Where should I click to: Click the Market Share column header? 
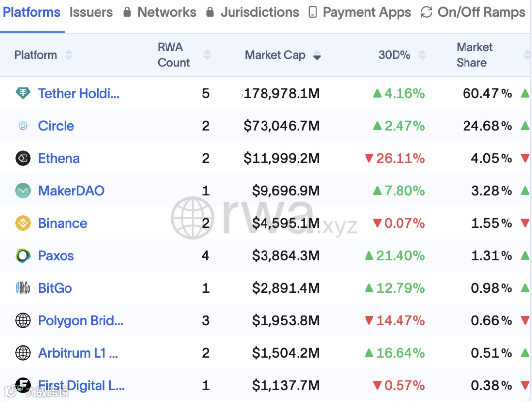[474, 55]
